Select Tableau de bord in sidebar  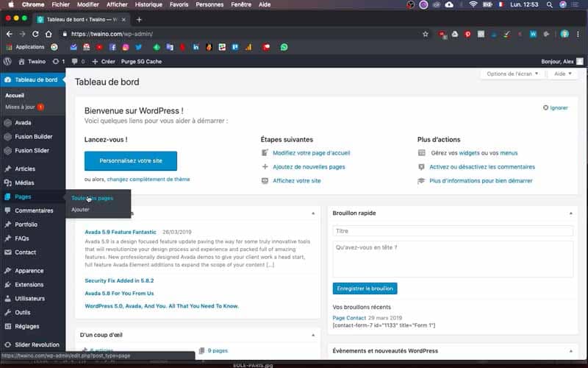pyautogui.click(x=32, y=79)
